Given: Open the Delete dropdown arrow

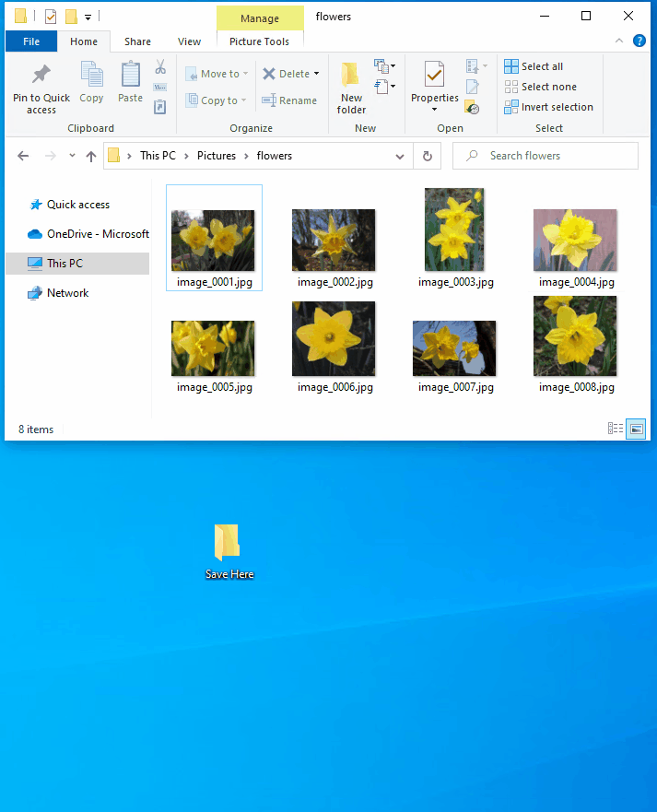Looking at the screenshot, I should point(316,74).
